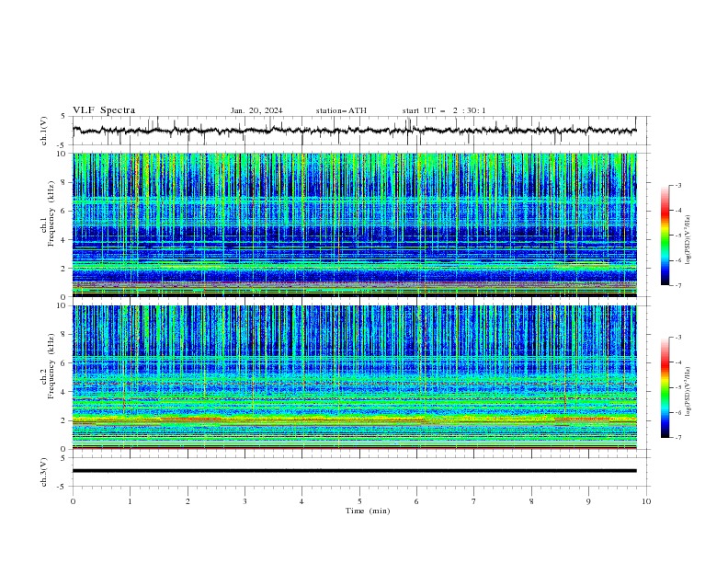Click the 'ch.3(V)' axis label

coord(44,472)
